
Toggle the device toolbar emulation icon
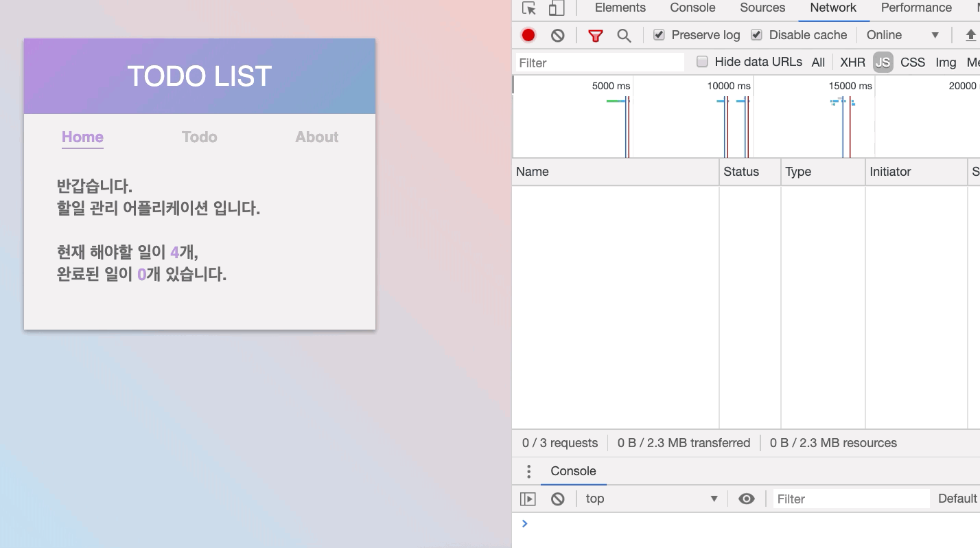click(556, 8)
